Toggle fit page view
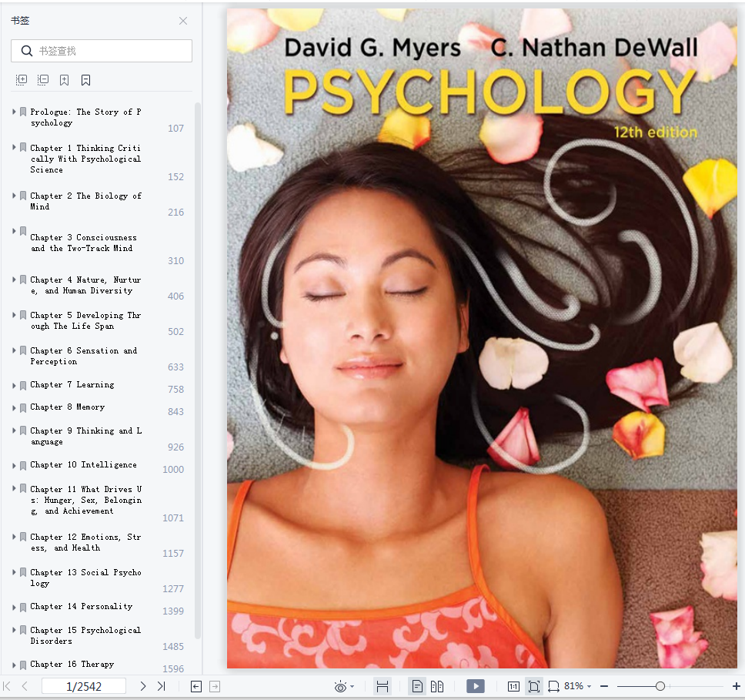 click(x=534, y=686)
